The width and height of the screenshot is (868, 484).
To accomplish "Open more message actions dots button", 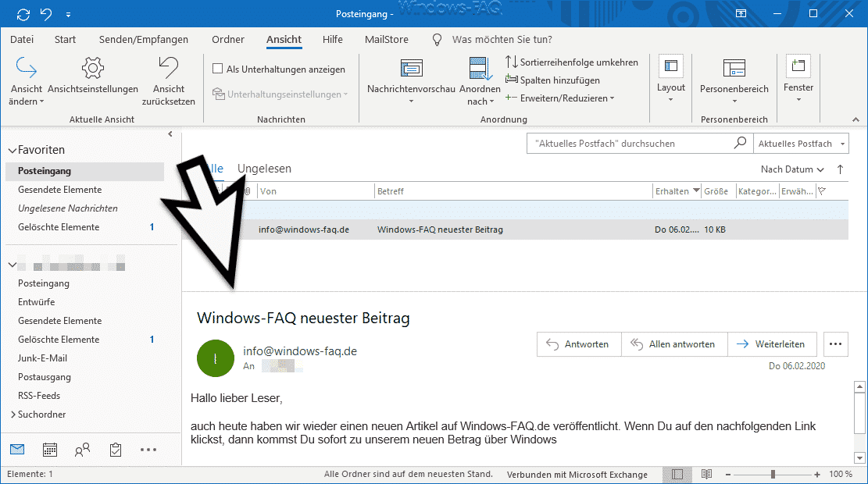I will coord(835,344).
